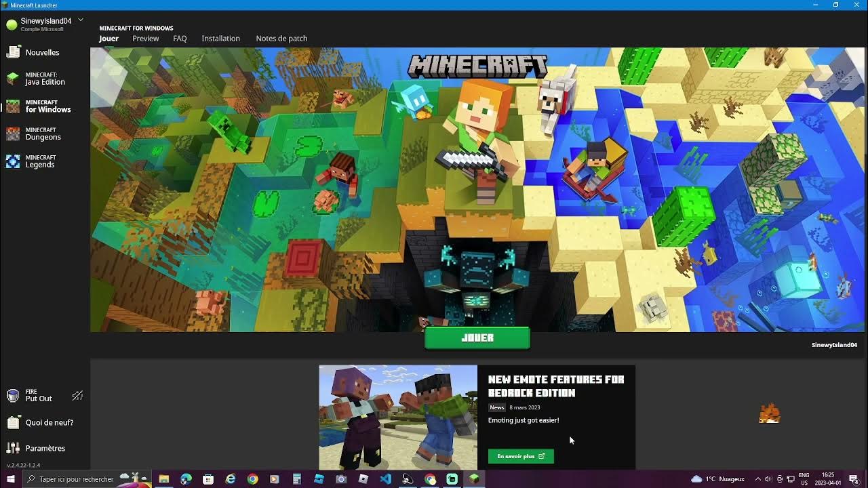This screenshot has height=488, width=868.
Task: Open the Windows Start menu
Action: click(11, 479)
